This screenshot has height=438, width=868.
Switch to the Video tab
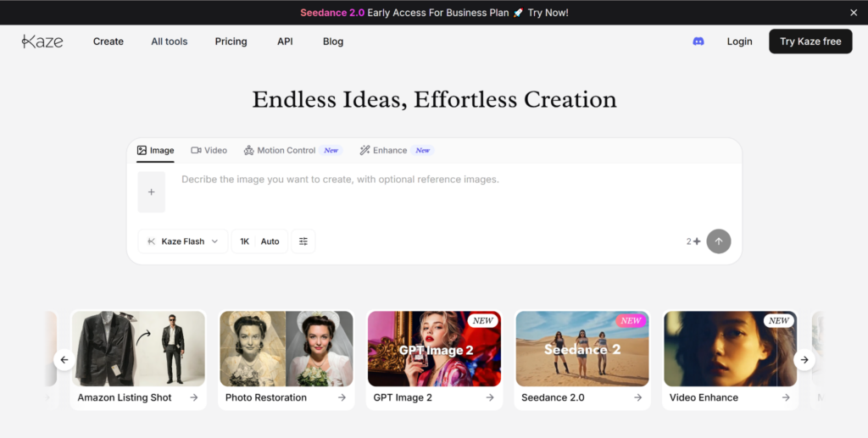click(x=209, y=151)
